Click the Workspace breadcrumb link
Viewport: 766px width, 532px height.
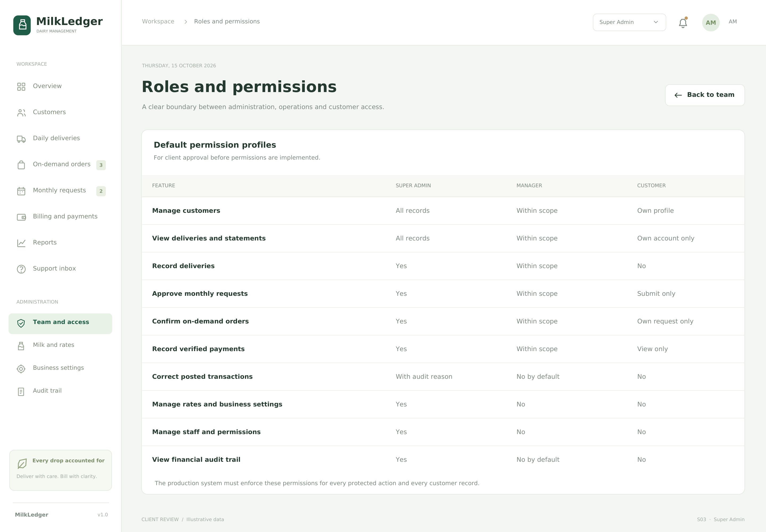pos(158,21)
